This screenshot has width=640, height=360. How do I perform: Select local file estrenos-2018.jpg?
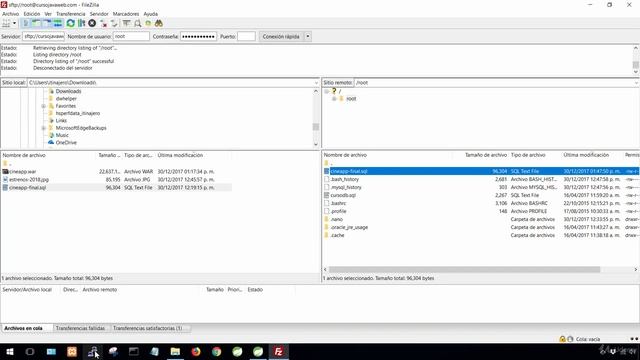[x=29, y=180]
